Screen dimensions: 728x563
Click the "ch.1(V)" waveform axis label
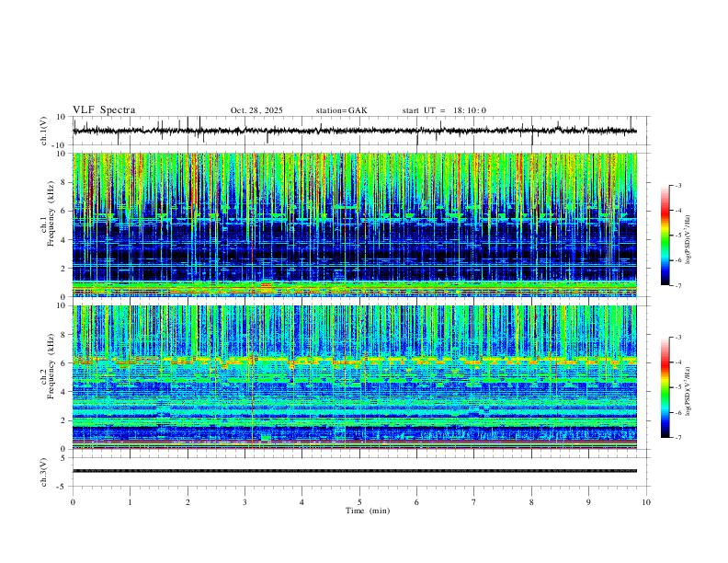click(44, 131)
